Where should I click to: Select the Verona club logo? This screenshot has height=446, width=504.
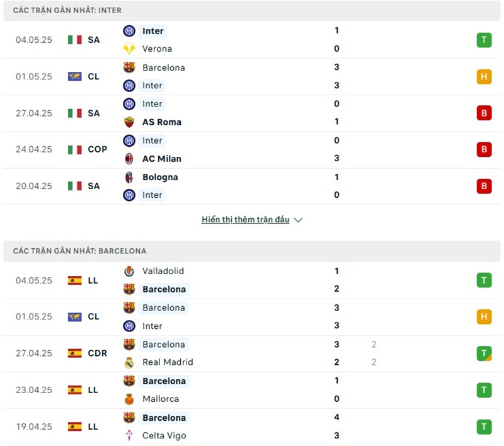129,49
